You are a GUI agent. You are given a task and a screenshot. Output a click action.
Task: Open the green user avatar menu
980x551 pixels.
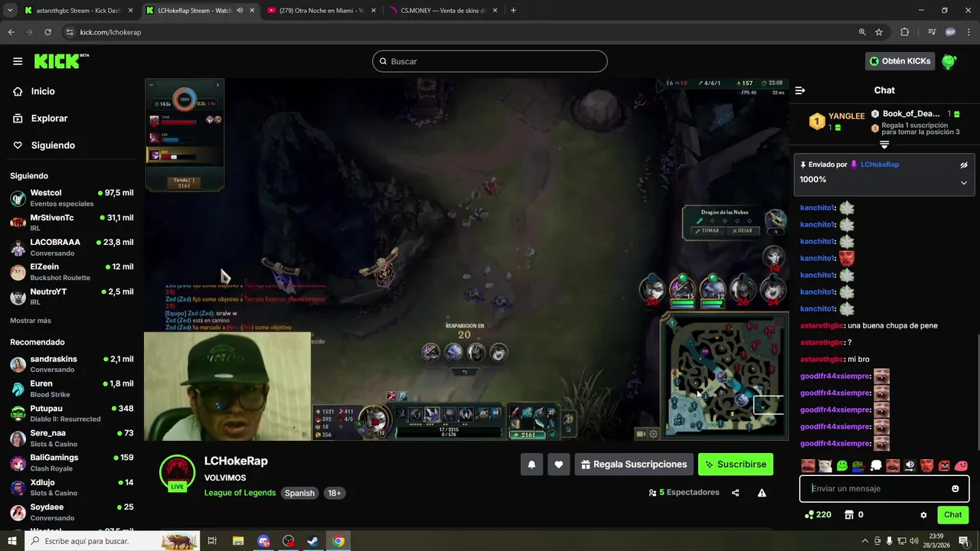pyautogui.click(x=949, y=61)
